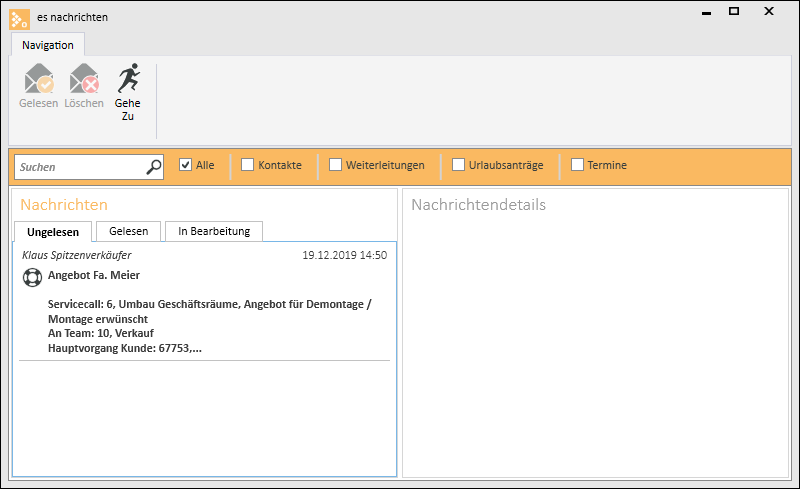Select sender Klaus Spitzenverkäufer entry
The width and height of the screenshot is (800, 489).
pos(77,255)
